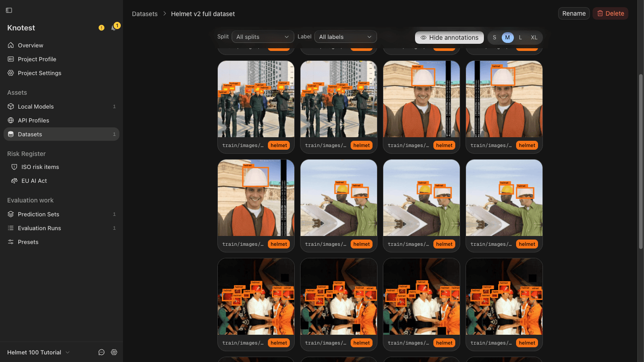644x362 pixels.
Task: Click the Local Models cube icon
Action: [x=11, y=106]
